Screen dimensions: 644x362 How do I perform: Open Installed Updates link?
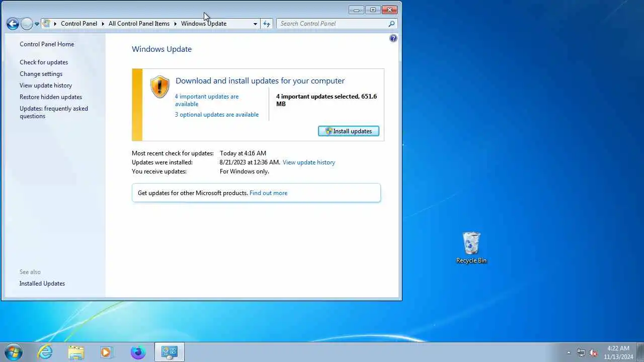42,284
